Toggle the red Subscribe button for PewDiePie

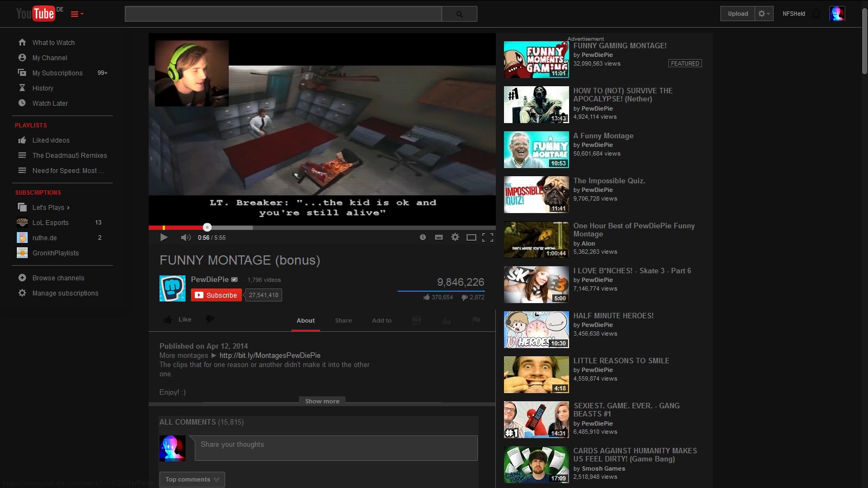(216, 295)
